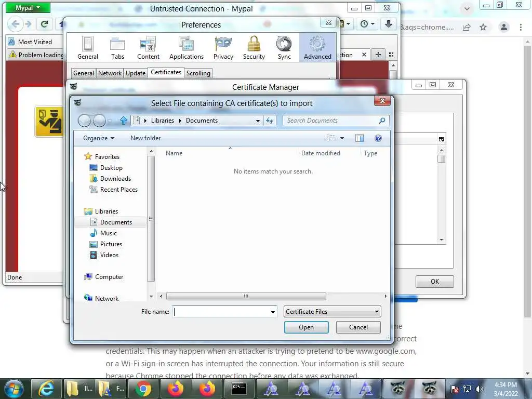
Task: Open the Certificate Files type dropdown
Action: click(x=332, y=312)
